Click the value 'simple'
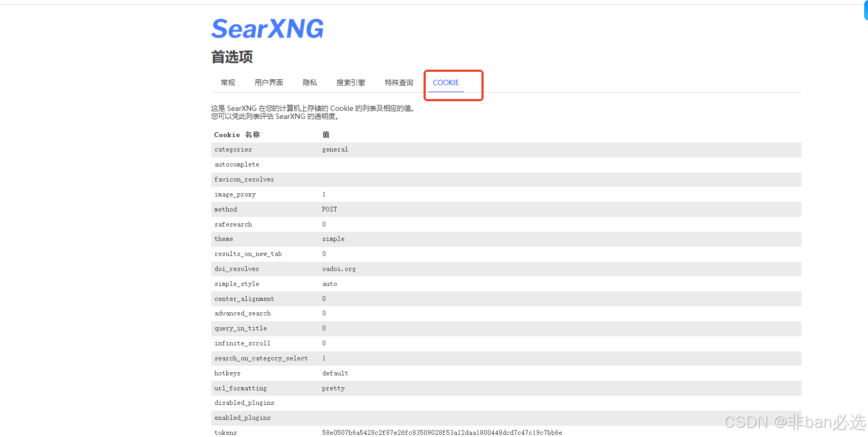The image size is (868, 437). tap(333, 239)
